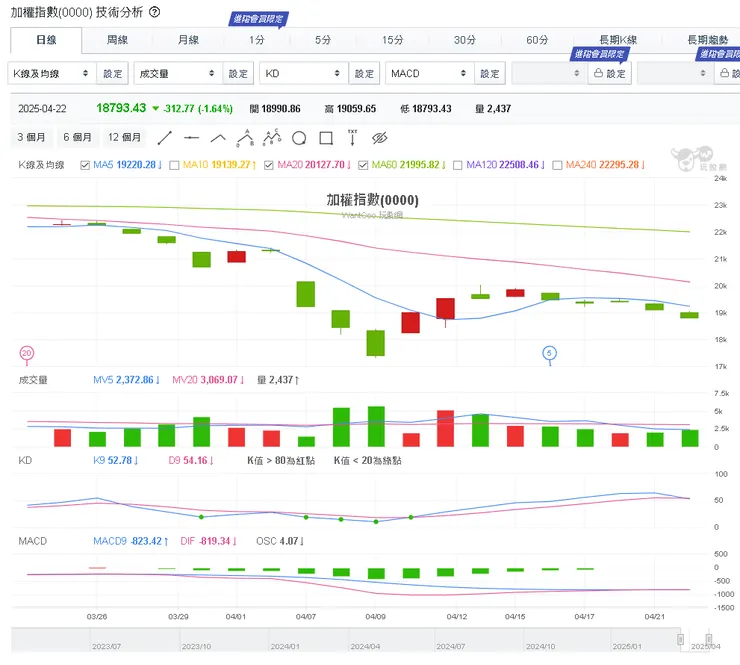This screenshot has width=740, height=665.
Task: Select the 6 個月 range button
Action: 77,137
